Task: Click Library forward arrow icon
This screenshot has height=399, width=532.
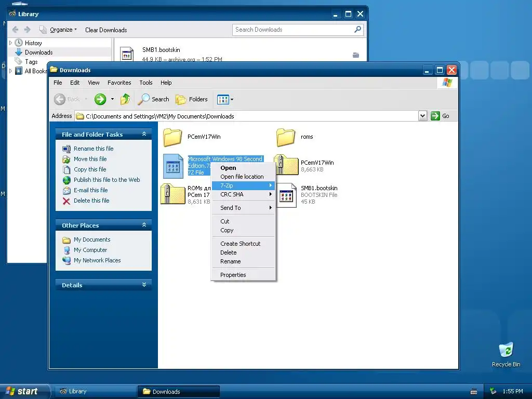Action: click(x=27, y=30)
